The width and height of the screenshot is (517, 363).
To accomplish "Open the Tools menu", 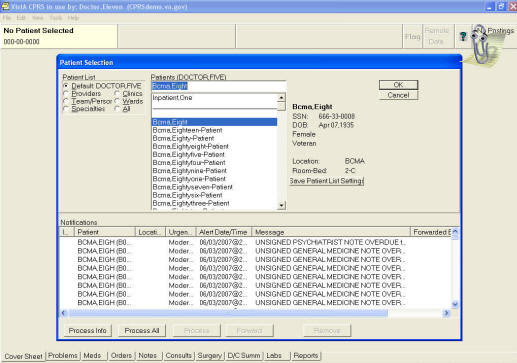I will (56, 18).
